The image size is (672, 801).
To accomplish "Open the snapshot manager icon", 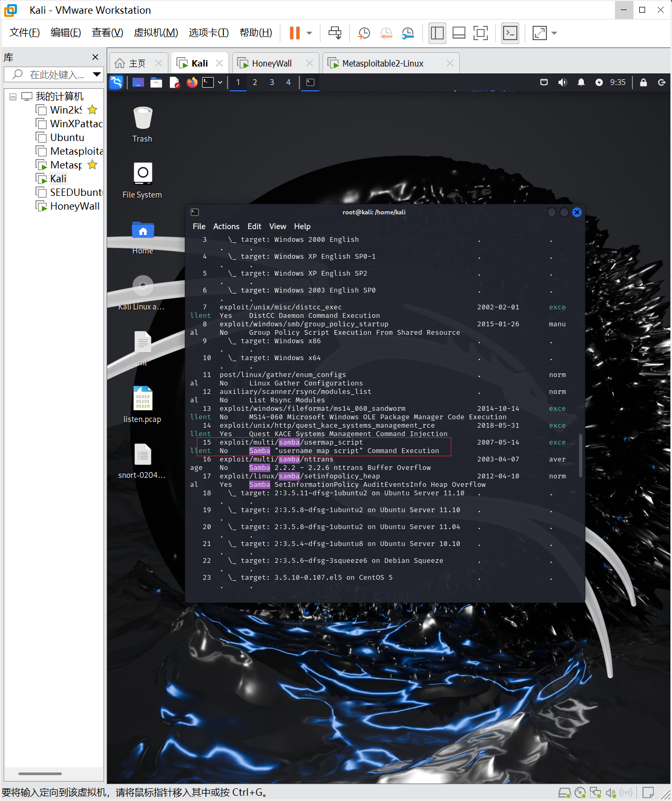I will (x=408, y=33).
